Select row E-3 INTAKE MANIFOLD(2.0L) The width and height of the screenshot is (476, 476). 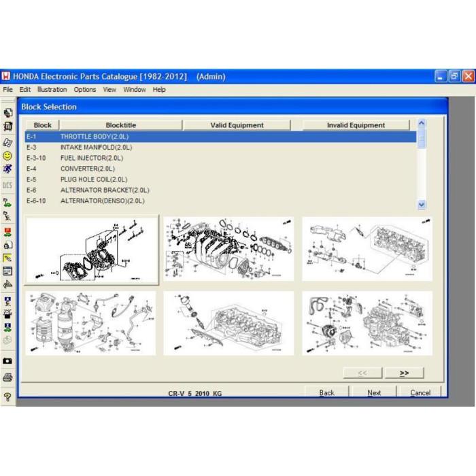(x=220, y=148)
